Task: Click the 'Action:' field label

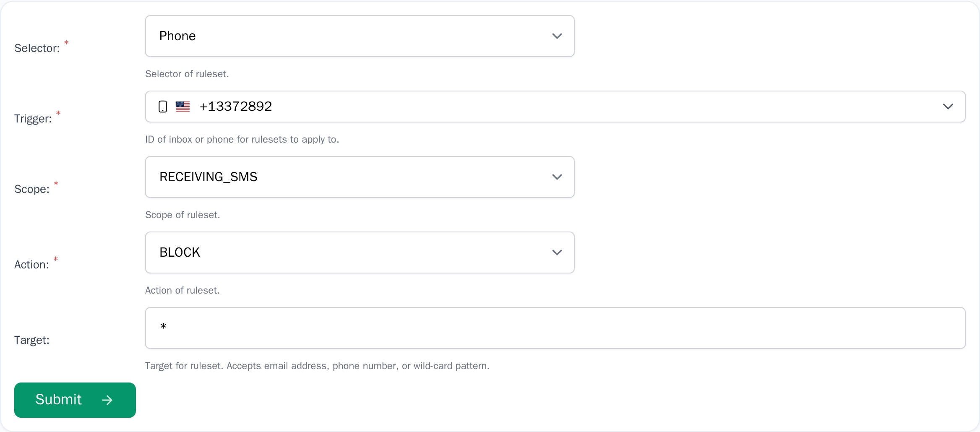Action: tap(31, 265)
